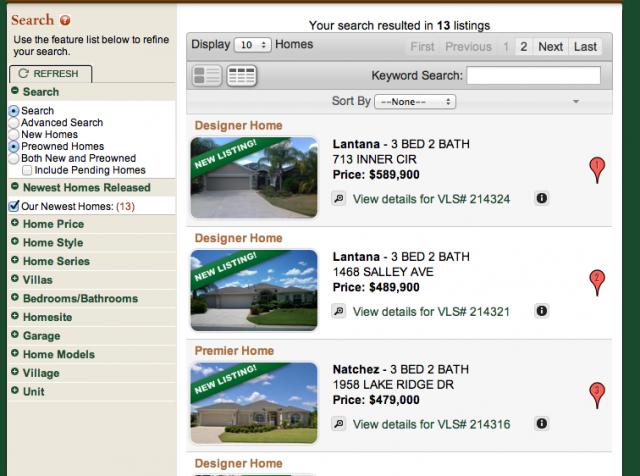View details for VLS# 214316
Viewport: 640px width, 476px height.
click(x=431, y=425)
